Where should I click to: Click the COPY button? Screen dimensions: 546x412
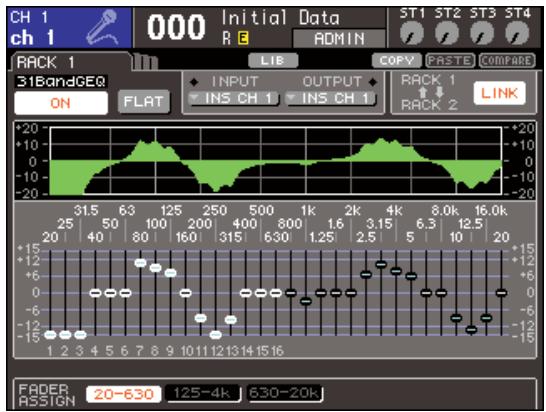click(397, 61)
